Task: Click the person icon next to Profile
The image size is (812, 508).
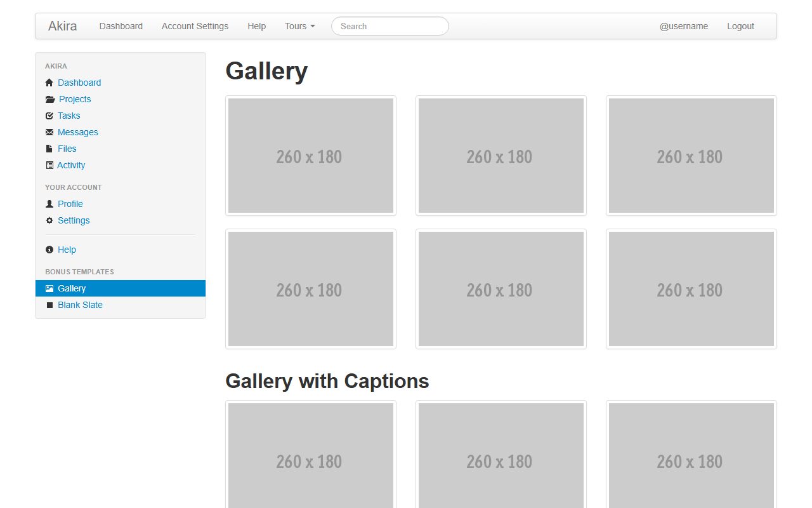Action: click(x=49, y=204)
